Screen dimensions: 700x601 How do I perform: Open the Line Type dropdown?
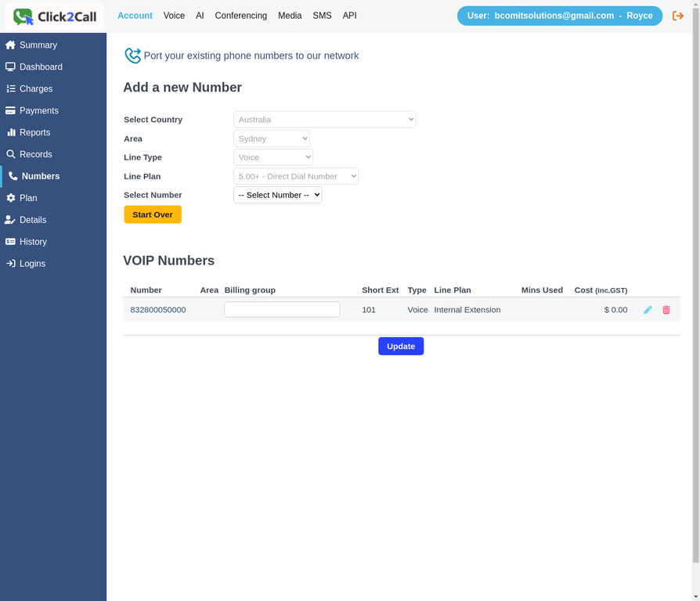[x=272, y=157]
